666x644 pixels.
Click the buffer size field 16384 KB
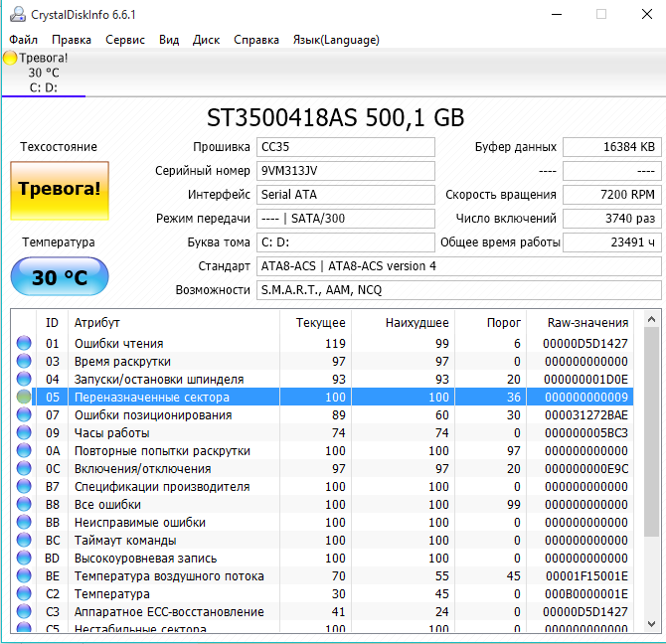[612, 147]
